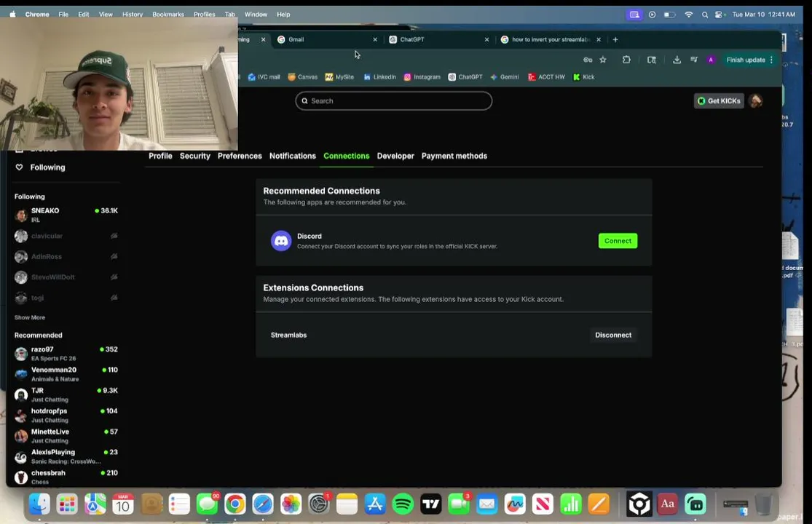Click the Get KICKs button label
812x524 pixels.
click(x=724, y=101)
